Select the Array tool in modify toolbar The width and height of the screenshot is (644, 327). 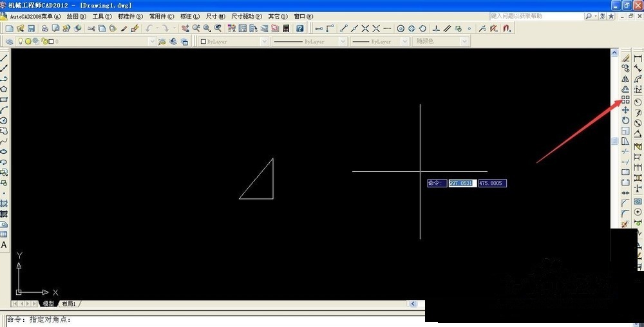coord(625,100)
